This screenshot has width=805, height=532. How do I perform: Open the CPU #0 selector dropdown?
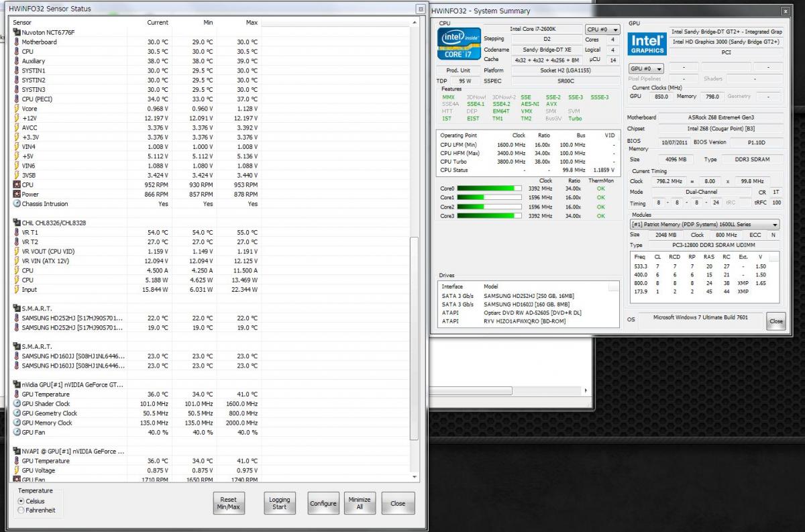pyautogui.click(x=602, y=30)
